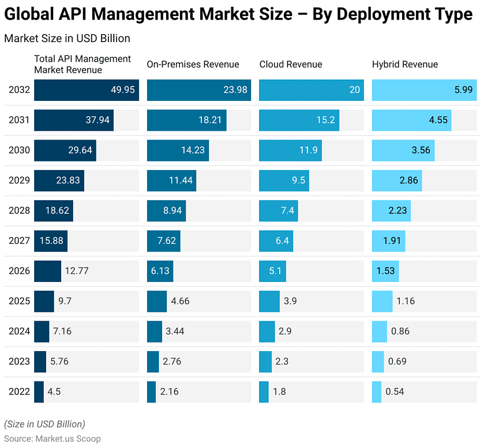Select the 2032 year label
The image size is (484, 448).
click(x=19, y=90)
